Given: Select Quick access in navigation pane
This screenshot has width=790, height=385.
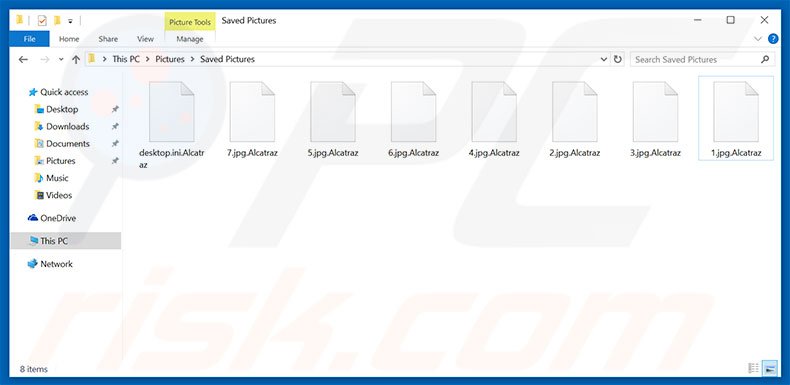Looking at the screenshot, I should point(64,92).
